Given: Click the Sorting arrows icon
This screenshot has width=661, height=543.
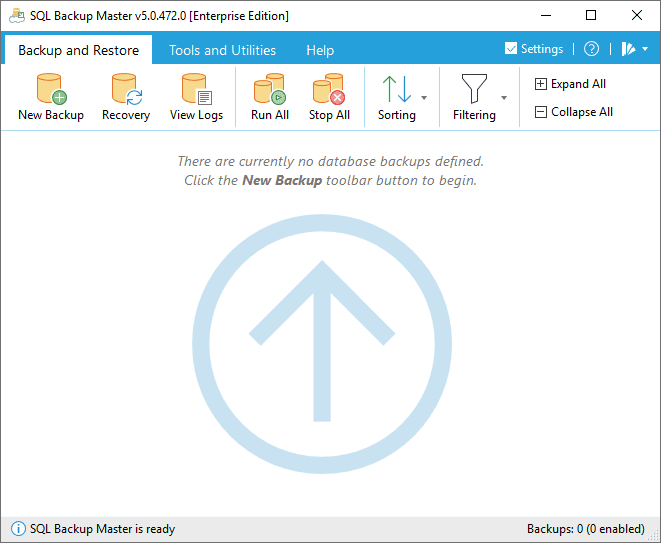Looking at the screenshot, I should pyautogui.click(x=397, y=89).
